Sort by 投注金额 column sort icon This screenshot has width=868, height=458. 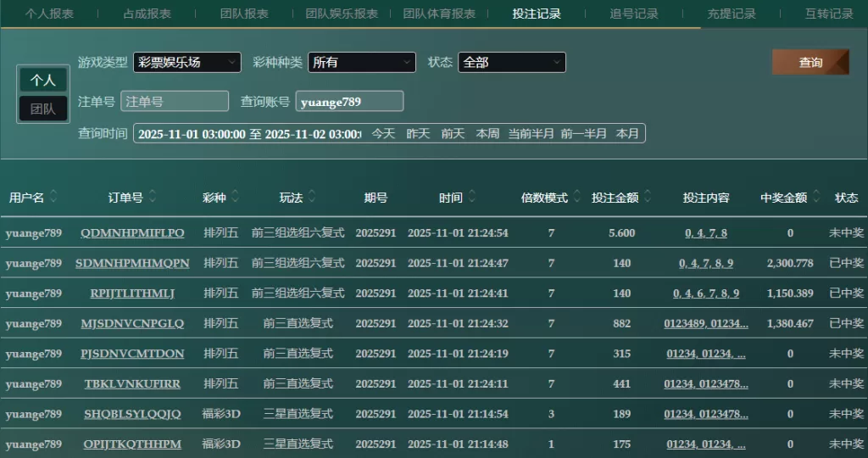[648, 198]
